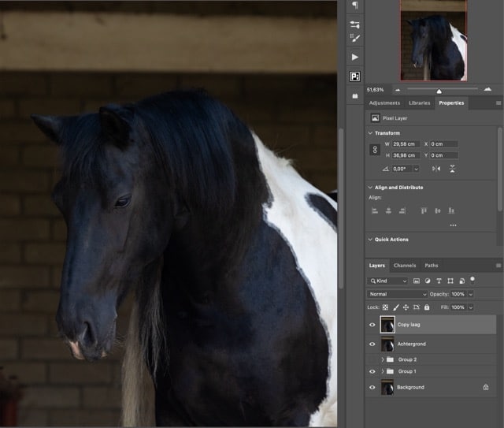Flip the layer vertically
Image resolution: width=504 pixels, height=428 pixels.
pyautogui.click(x=452, y=169)
